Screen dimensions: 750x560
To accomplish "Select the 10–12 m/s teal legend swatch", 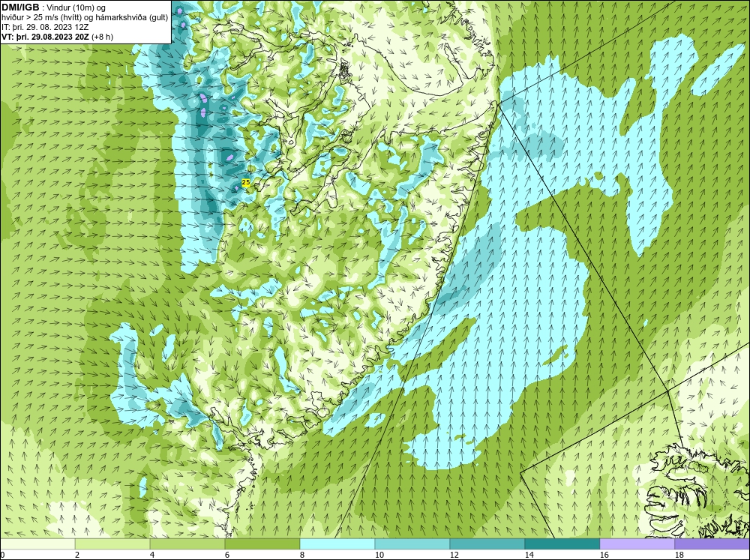I will tap(412, 544).
